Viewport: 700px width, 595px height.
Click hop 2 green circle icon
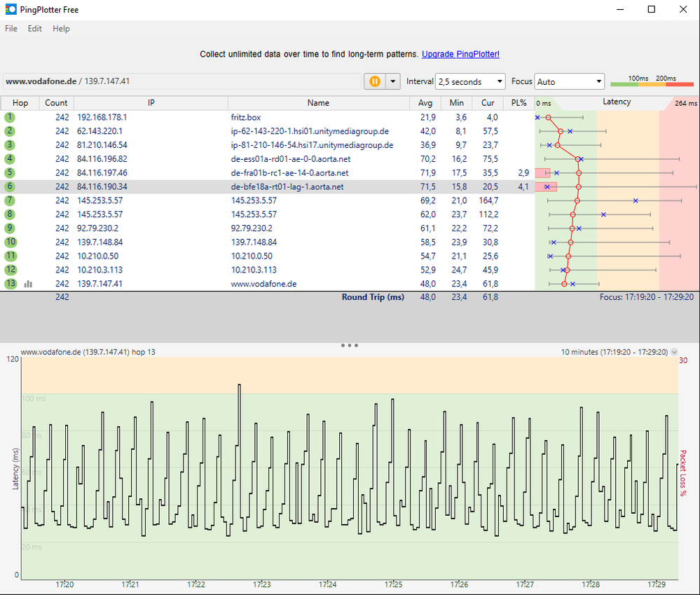(x=10, y=131)
